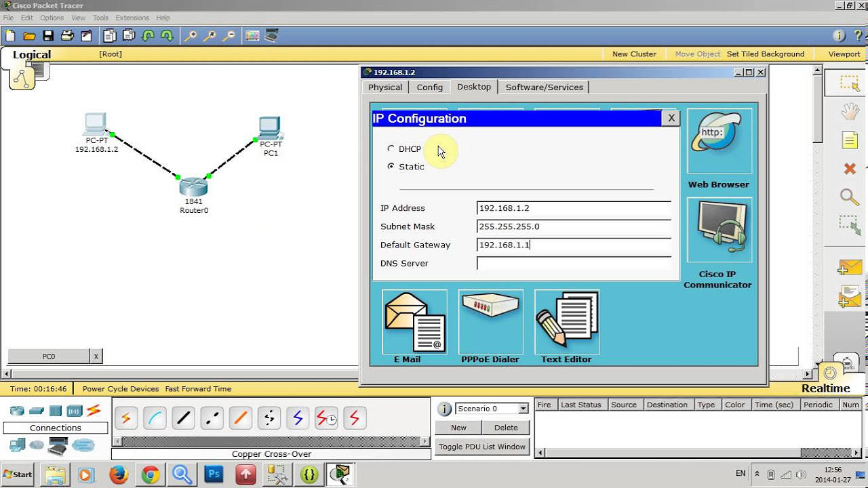Click Fast Forward Time
Image resolution: width=868 pixels, height=488 pixels.
click(198, 389)
